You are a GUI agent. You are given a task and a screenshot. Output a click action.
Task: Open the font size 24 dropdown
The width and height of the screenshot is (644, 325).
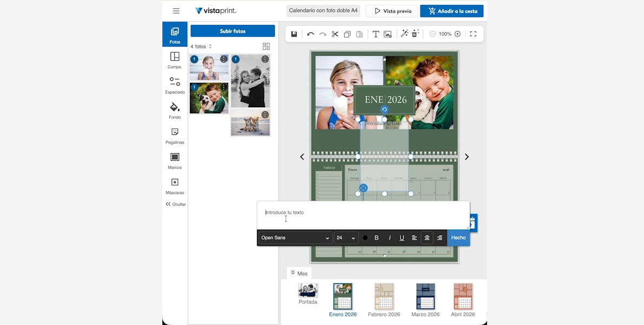tap(346, 238)
